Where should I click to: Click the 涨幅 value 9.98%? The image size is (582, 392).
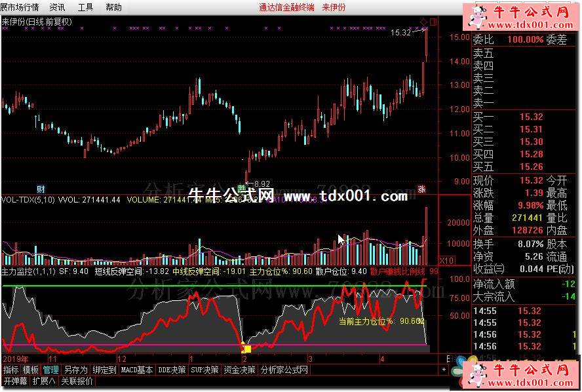click(x=530, y=205)
